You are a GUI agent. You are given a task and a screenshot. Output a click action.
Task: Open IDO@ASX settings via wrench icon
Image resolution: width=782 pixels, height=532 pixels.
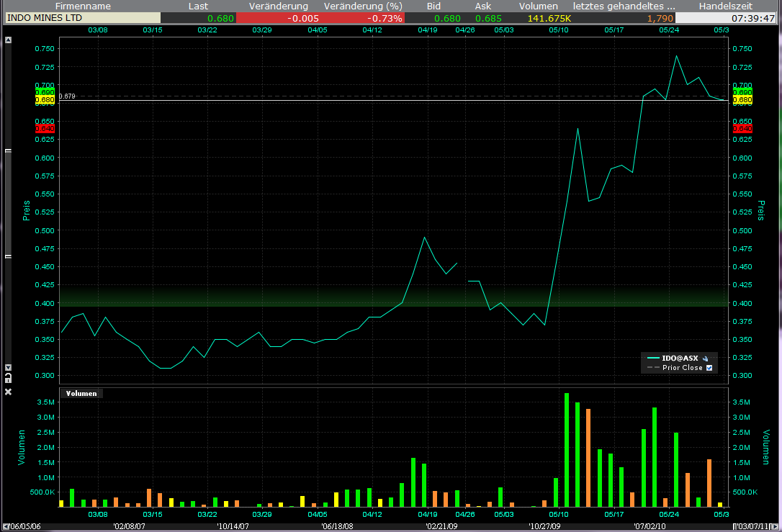(x=705, y=359)
